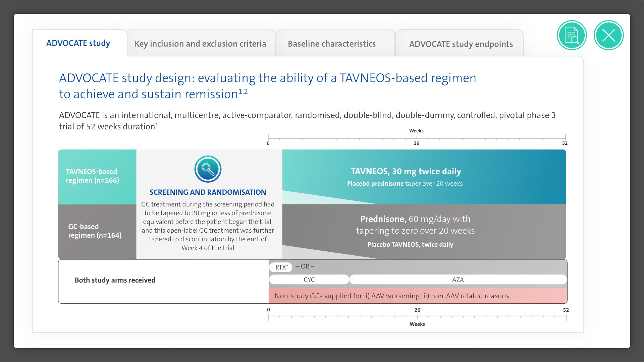Switch to the ADVOCATE study tab
644x362 pixels.
[78, 43]
